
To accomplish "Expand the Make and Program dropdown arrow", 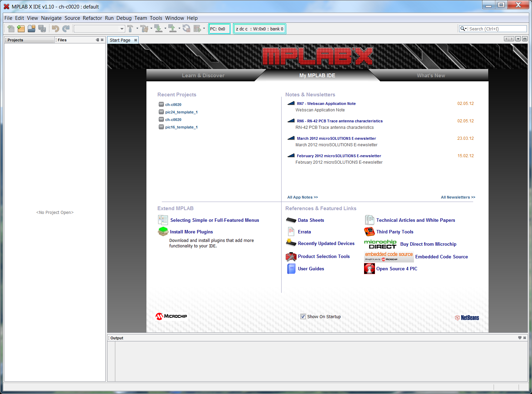I will tap(165, 29).
